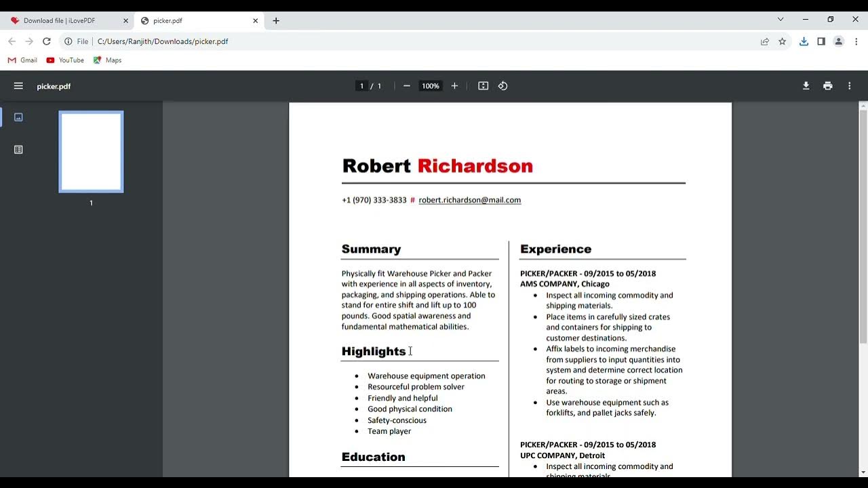868x488 pixels.
Task: Open Chrome profile menu
Action: point(838,41)
